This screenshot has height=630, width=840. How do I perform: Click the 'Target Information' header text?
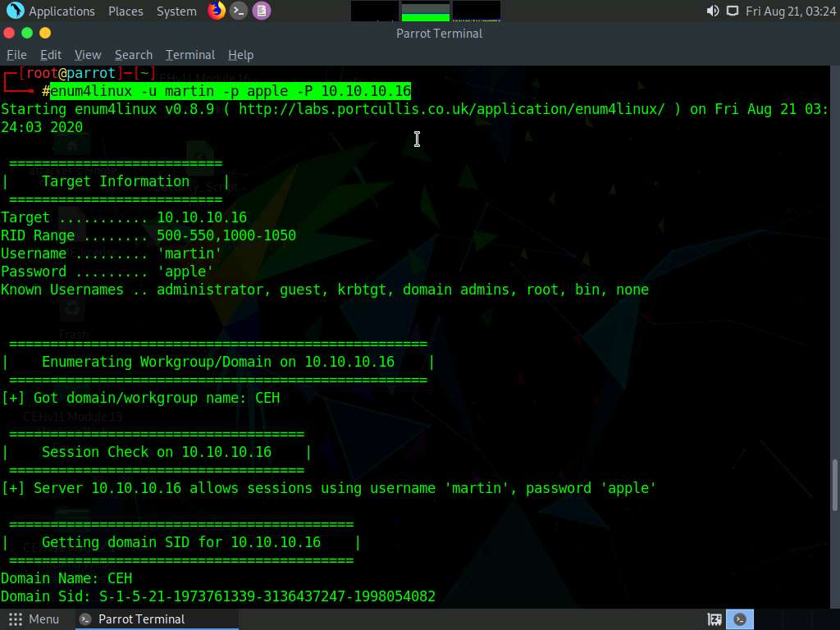point(116,181)
